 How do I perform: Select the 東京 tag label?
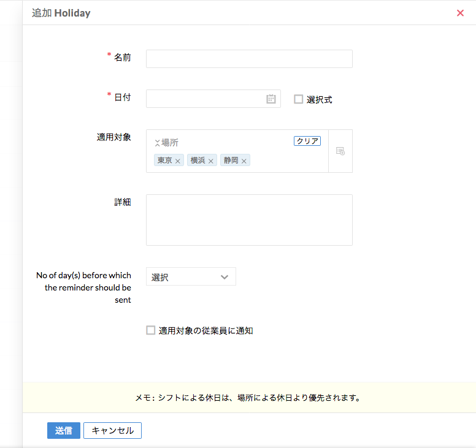[x=164, y=161]
